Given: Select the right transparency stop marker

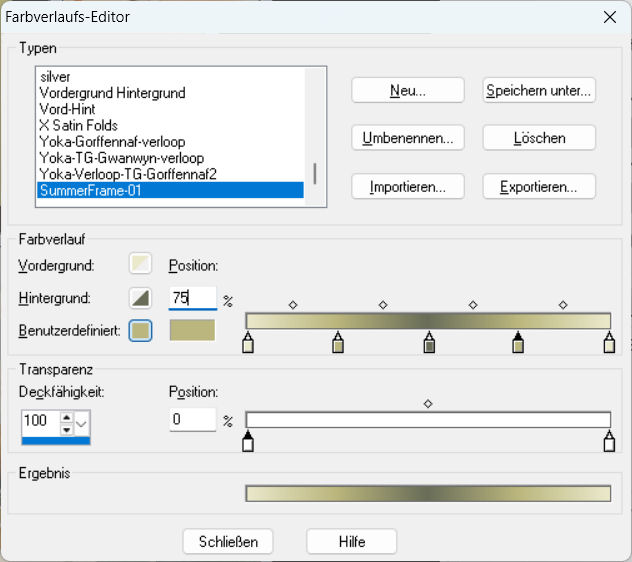Looking at the screenshot, I should [x=609, y=441].
